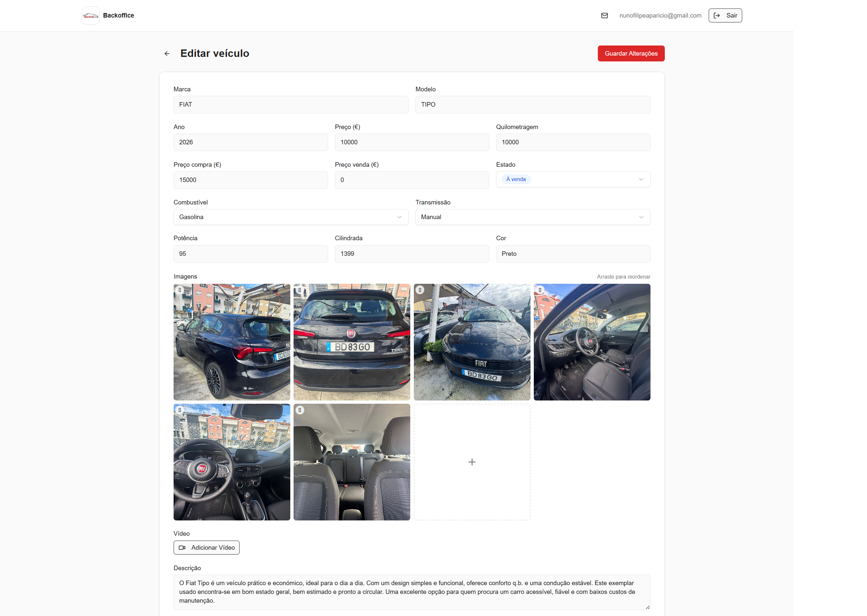Expand the Combustível dropdown Gasolina

[291, 217]
